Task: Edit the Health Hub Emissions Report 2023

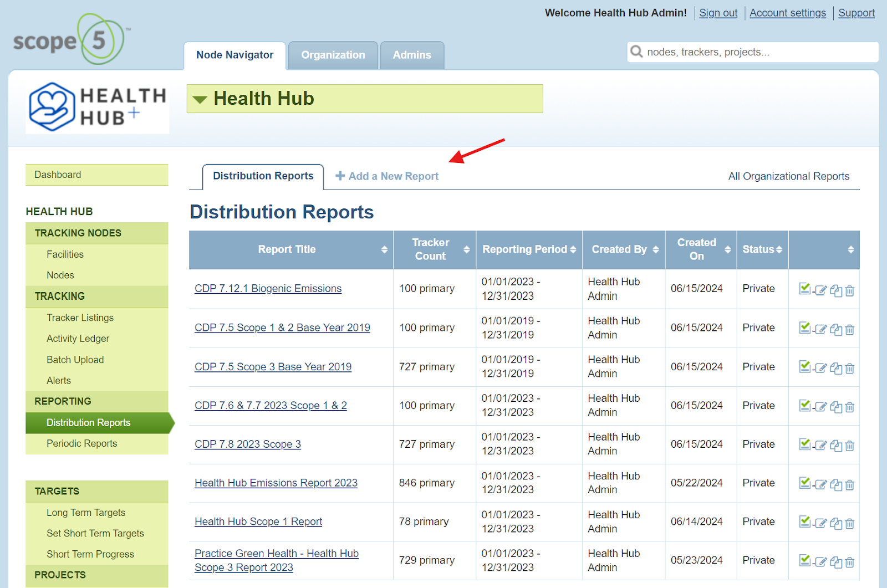Action: pos(820,484)
